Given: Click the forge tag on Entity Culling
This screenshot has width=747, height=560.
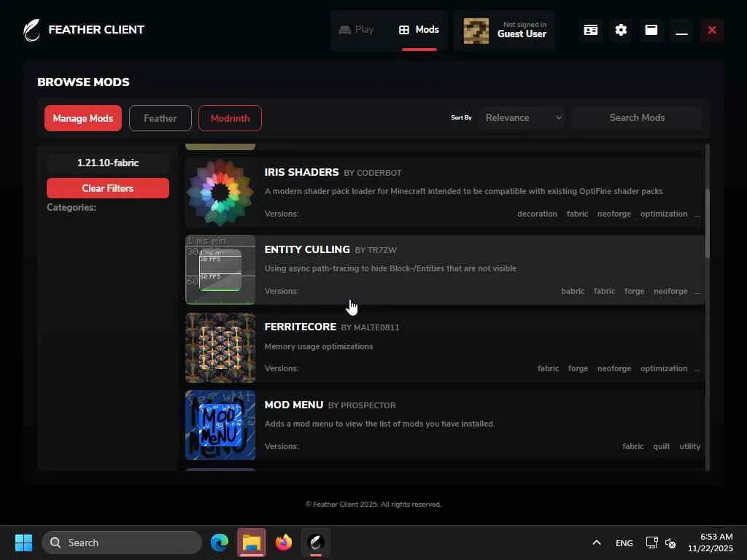Looking at the screenshot, I should point(634,291).
